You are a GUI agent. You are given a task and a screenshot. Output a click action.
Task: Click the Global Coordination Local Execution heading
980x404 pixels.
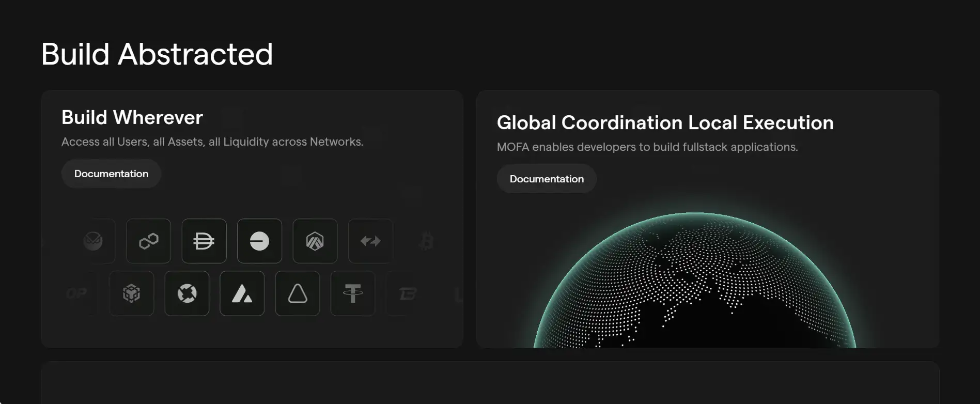point(665,123)
